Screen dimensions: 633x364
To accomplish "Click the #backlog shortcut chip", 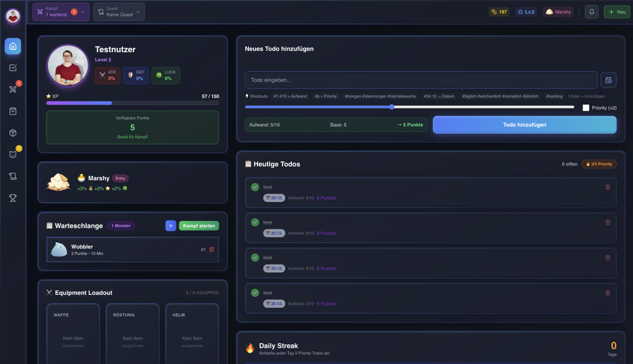I will point(554,96).
